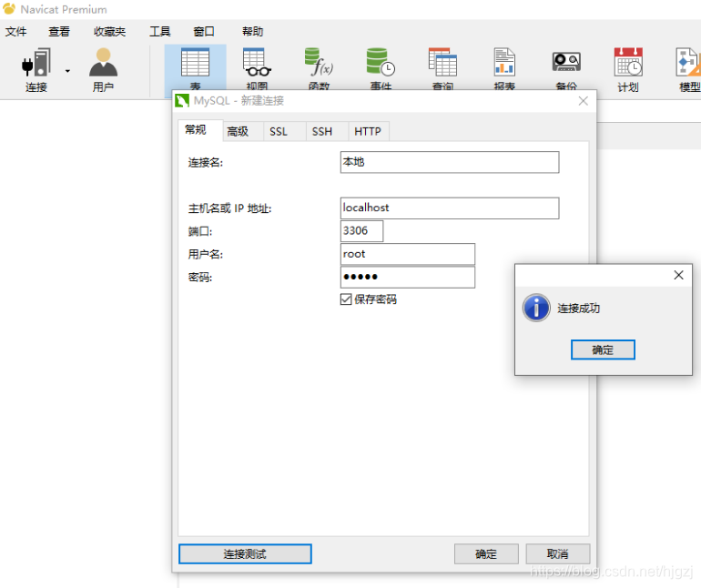Click the MySQL dialog title icon
Screen dimensions: 701x588
[x=182, y=101]
